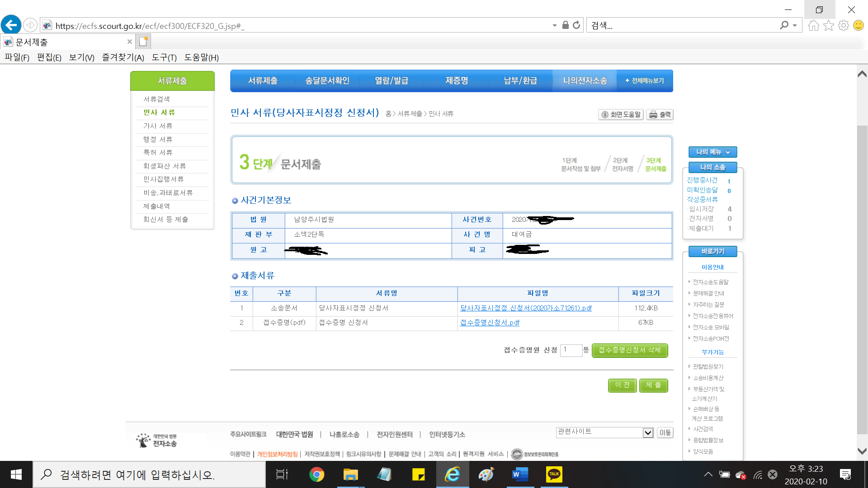Click the refresh page icon

coord(576,25)
